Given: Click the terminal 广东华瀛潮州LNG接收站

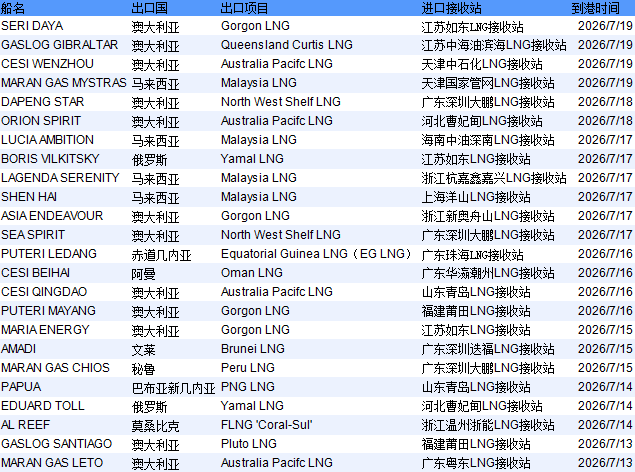Looking at the screenshot, I should pos(488,274).
